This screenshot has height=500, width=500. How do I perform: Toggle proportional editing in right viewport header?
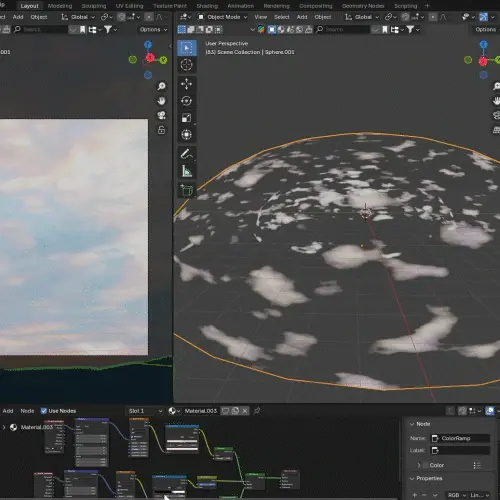tap(433, 17)
